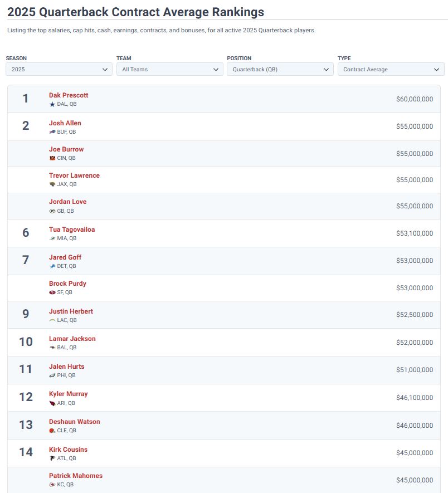This screenshot has width=448, height=493.
Task: Click the Falcons logo under Kirk Cousins
Action: click(x=52, y=458)
